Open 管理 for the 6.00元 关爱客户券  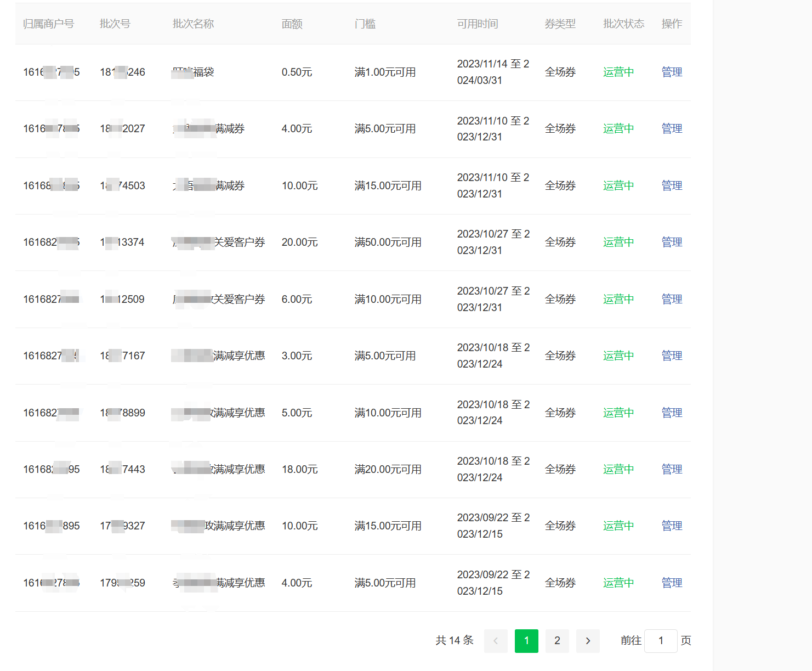click(x=672, y=299)
